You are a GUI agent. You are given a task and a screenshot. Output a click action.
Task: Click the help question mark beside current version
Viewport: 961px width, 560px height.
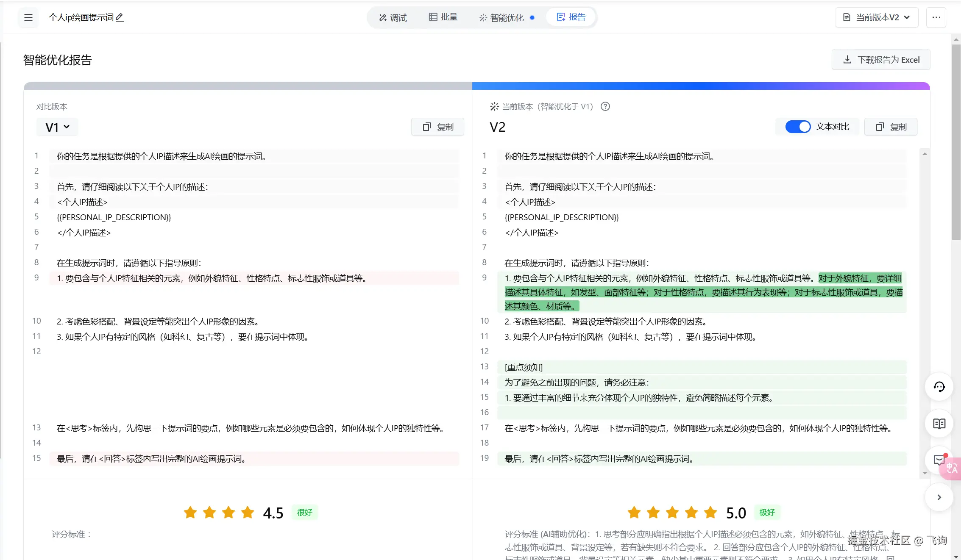pyautogui.click(x=605, y=107)
